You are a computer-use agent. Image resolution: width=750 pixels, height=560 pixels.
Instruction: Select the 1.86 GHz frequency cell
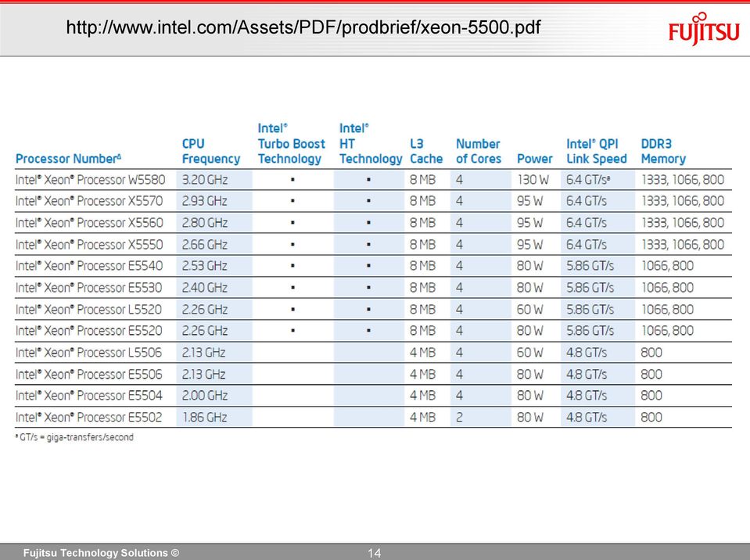pyautogui.click(x=205, y=418)
